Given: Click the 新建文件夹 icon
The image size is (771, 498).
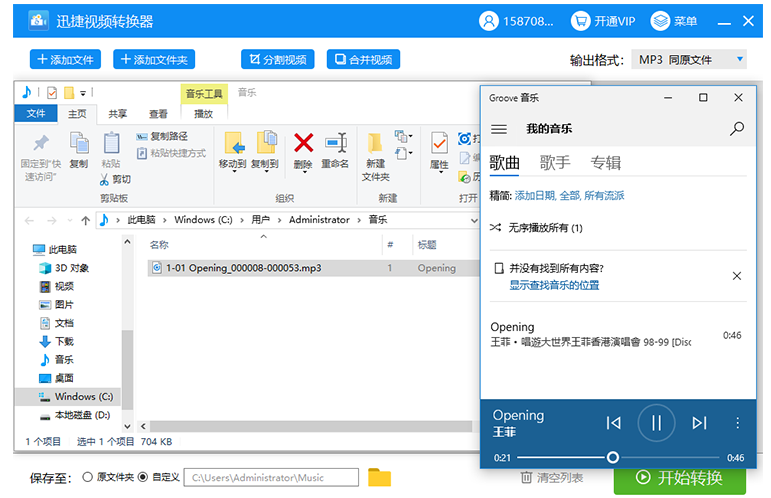Looking at the screenshot, I should [375, 144].
